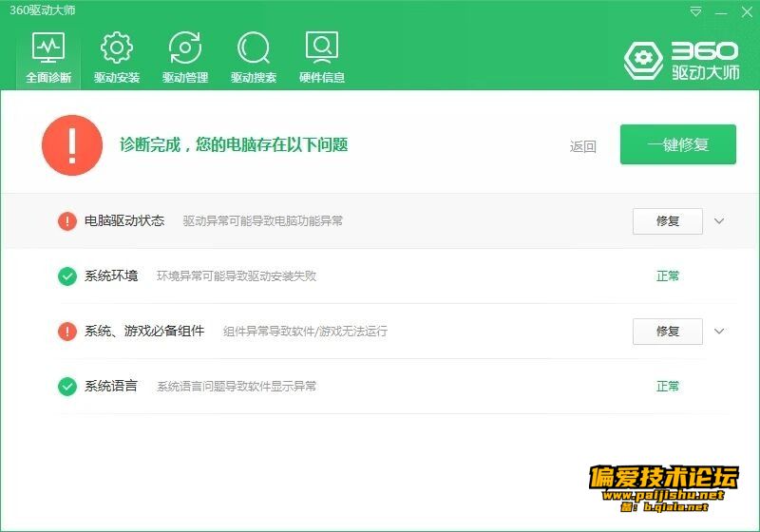
Task: Click the red warning icon beside 电脑驱动状态
Action: click(x=67, y=221)
